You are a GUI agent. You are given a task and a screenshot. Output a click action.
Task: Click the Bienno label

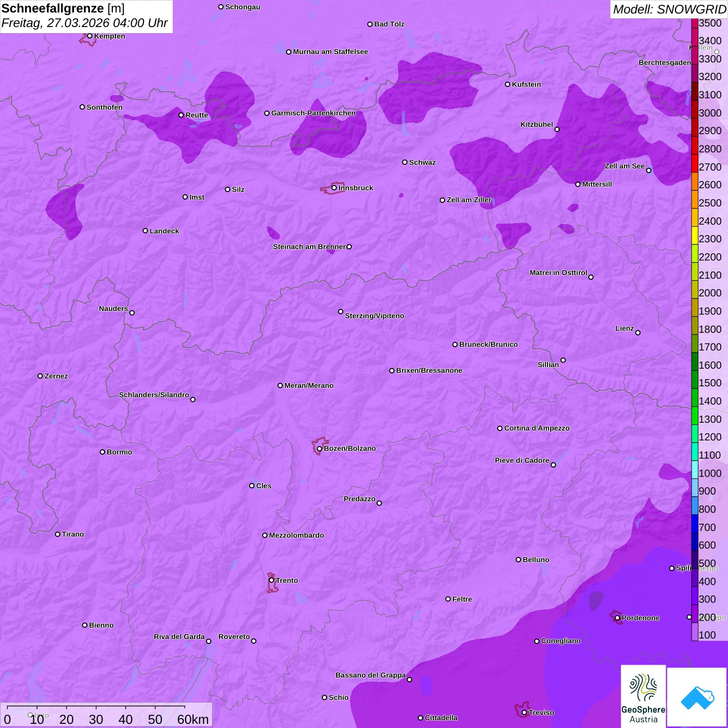[x=101, y=625]
